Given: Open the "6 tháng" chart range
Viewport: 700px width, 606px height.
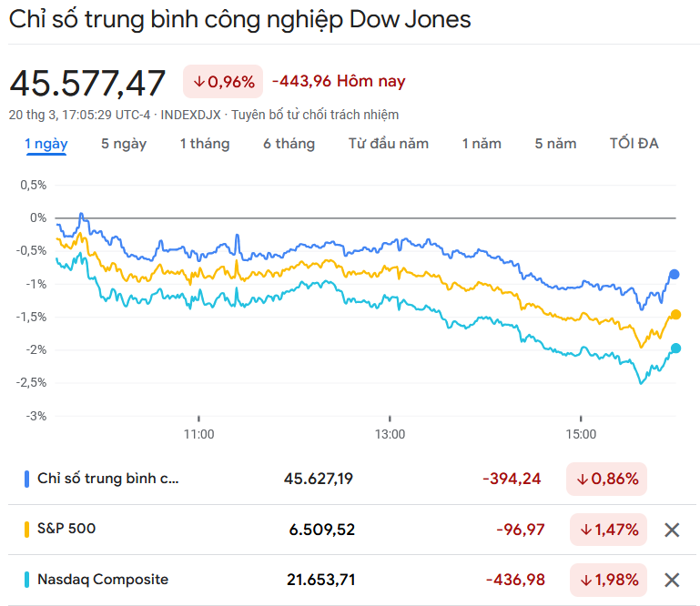Looking at the screenshot, I should click(x=289, y=144).
